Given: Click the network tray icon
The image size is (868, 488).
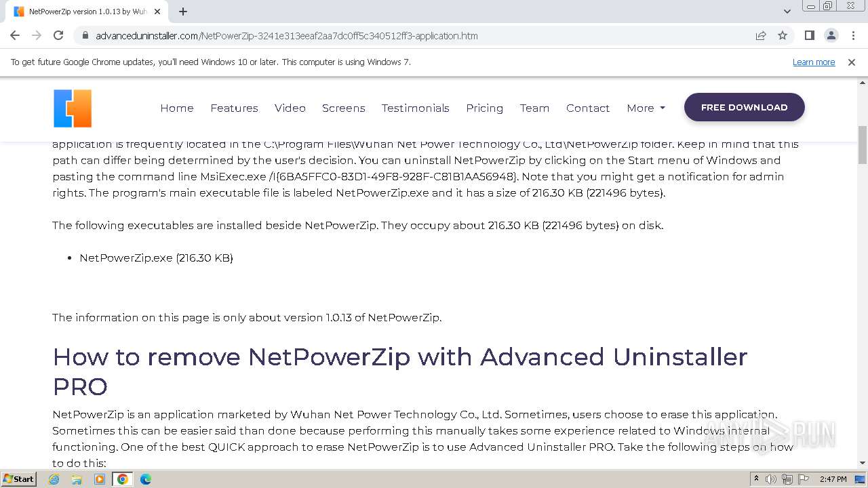Looking at the screenshot, I should coord(787,479).
